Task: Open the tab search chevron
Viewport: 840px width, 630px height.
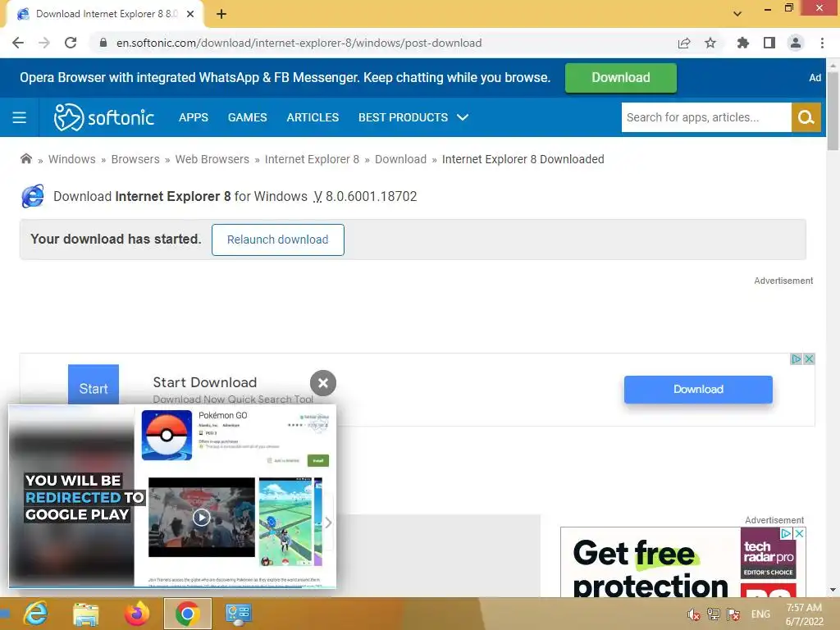Action: point(737,14)
